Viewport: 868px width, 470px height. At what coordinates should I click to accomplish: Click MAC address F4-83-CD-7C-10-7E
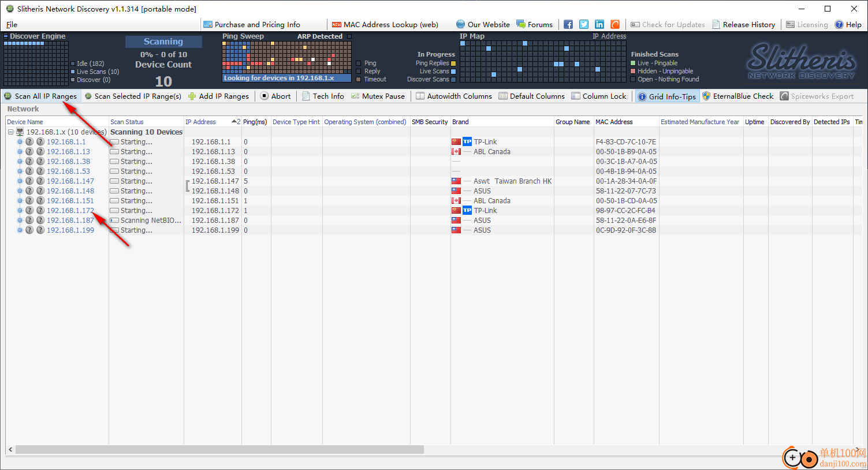click(626, 142)
